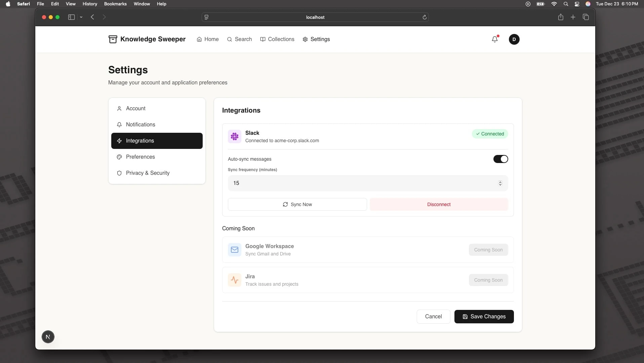Open macOS Control Center icon
This screenshot has width=644, height=363.
577,4
